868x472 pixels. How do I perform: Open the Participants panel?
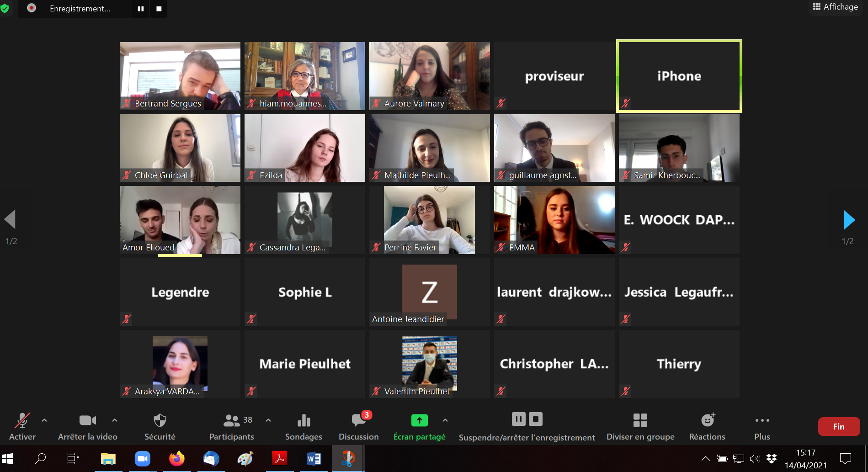click(232, 427)
